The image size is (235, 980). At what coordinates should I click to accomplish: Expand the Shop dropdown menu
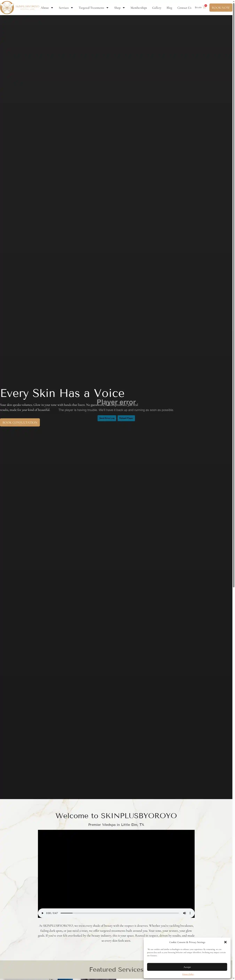click(119, 8)
